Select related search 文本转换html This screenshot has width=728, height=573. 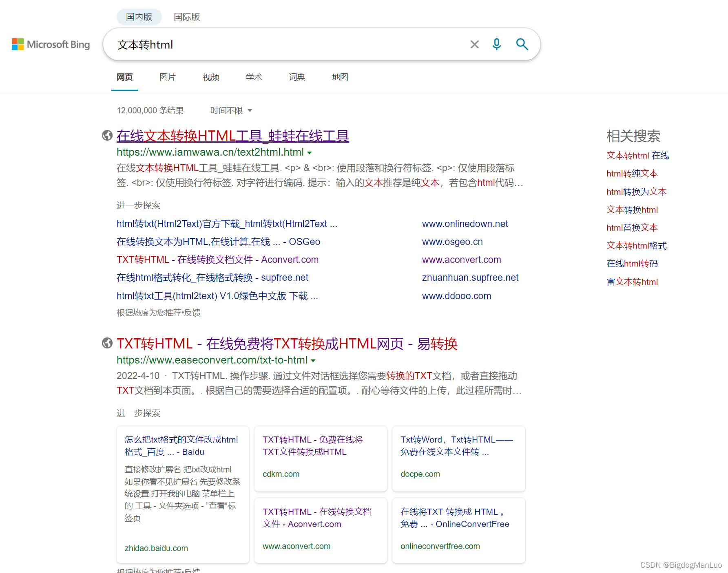click(632, 210)
